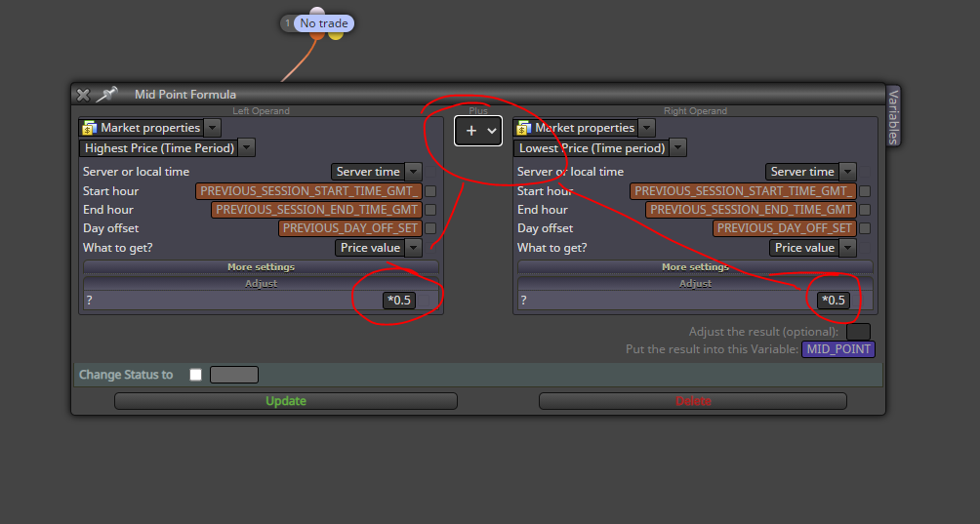980x524 pixels.
Task: Toggle the checkbox beside Left Operand Start hour
Action: (430, 191)
